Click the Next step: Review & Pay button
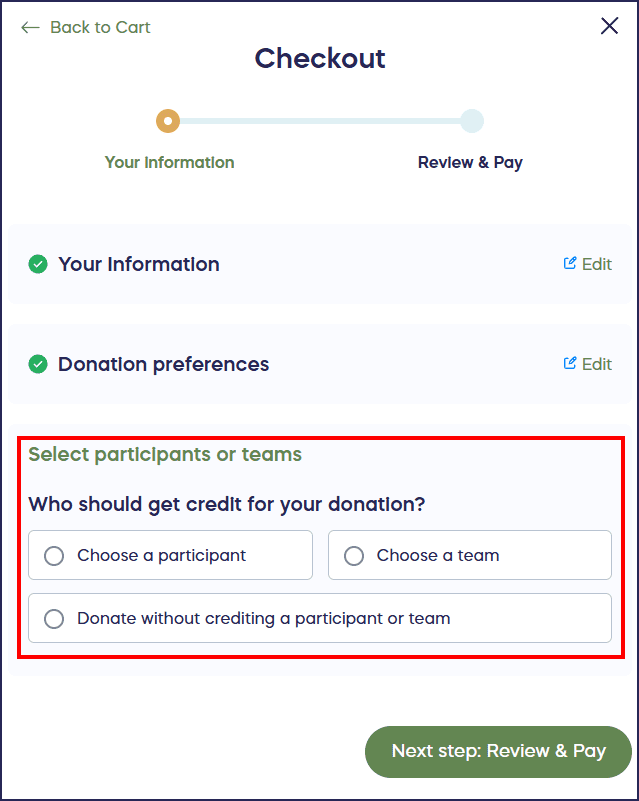The width and height of the screenshot is (639, 801). point(497,750)
